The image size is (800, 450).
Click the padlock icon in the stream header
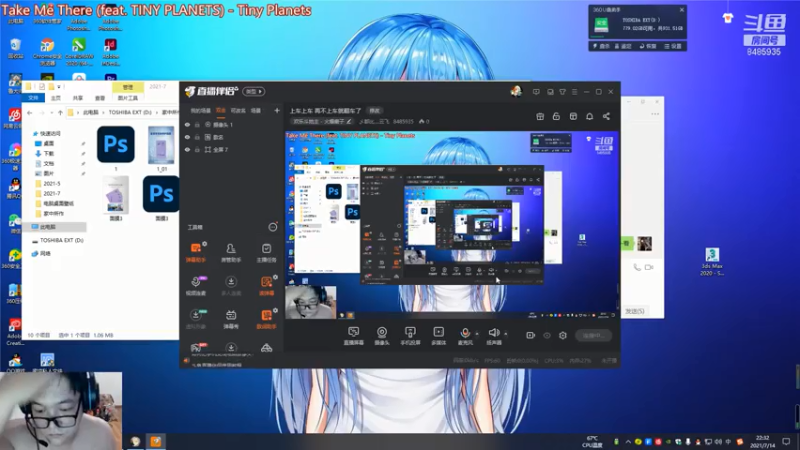[556, 116]
